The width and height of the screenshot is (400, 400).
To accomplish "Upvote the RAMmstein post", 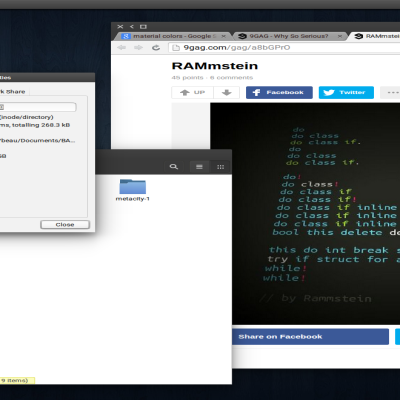I will point(192,92).
